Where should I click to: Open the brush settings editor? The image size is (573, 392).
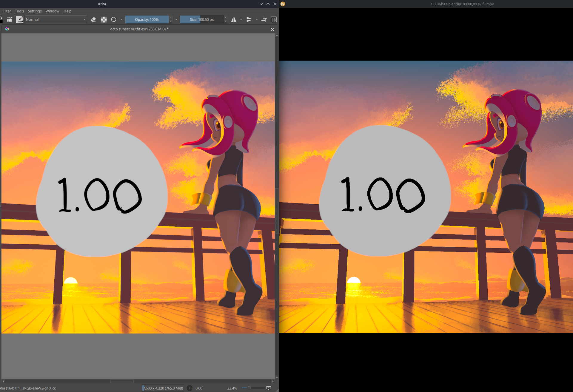click(10, 19)
